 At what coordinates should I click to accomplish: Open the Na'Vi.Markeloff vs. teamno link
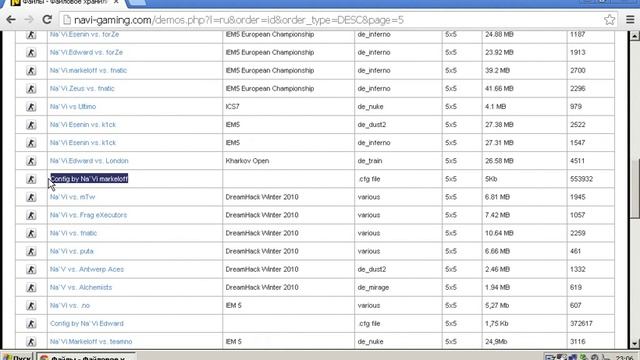(91, 341)
